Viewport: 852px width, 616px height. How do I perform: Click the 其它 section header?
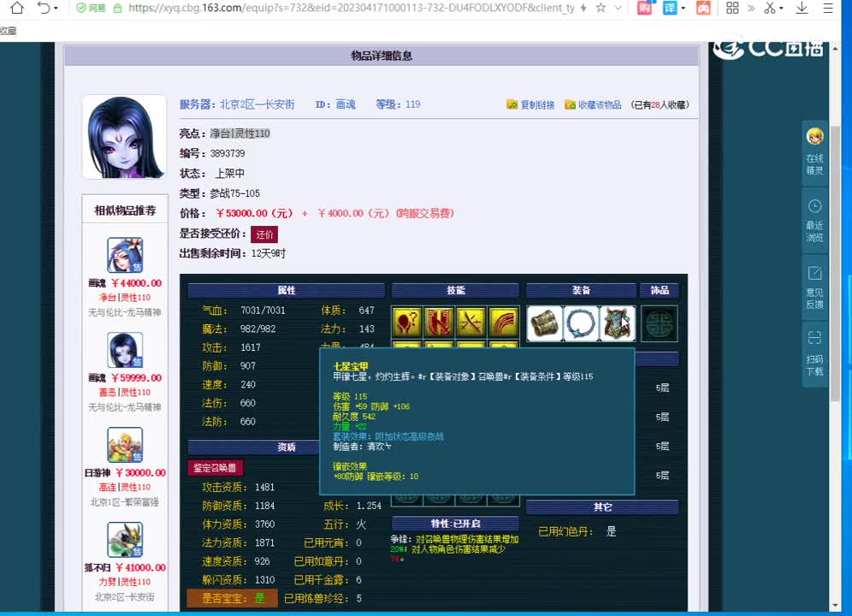pos(602,507)
